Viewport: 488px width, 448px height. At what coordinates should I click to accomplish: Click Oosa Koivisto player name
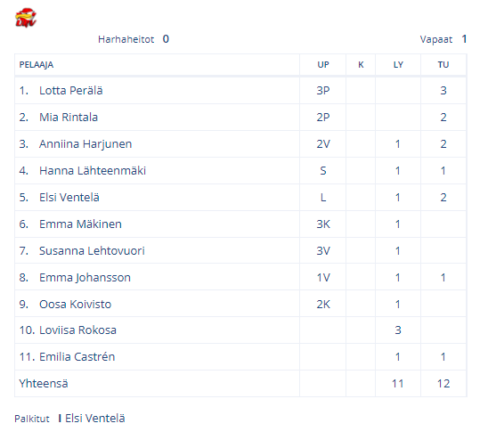pyautogui.click(x=75, y=305)
